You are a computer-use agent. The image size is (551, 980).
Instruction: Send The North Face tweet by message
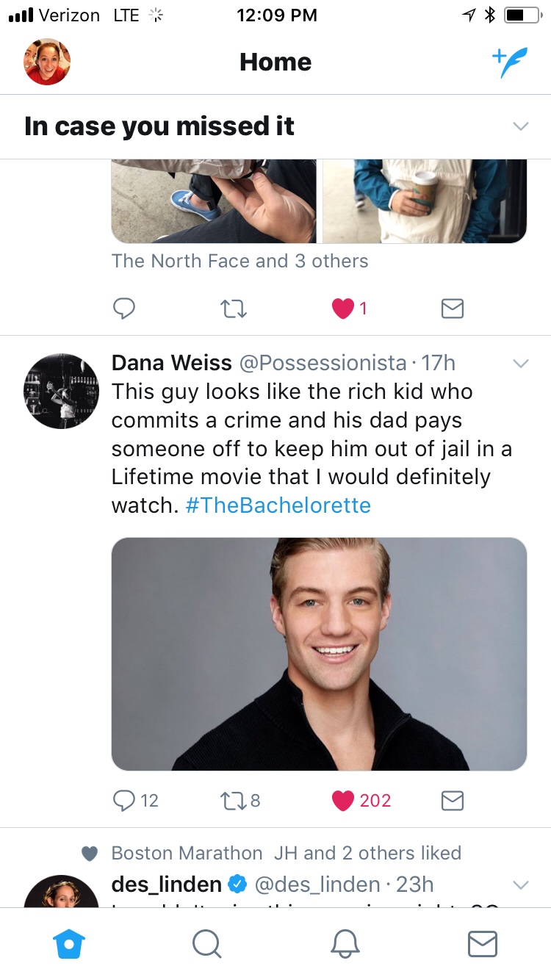click(453, 309)
